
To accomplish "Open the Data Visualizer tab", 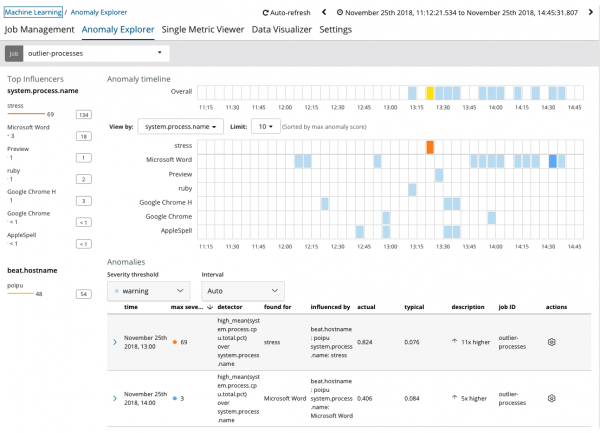I will click(282, 30).
